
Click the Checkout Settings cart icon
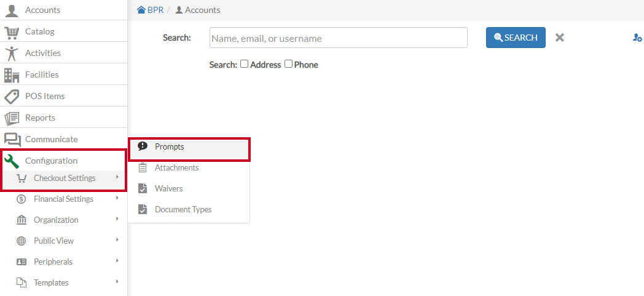[x=22, y=178]
